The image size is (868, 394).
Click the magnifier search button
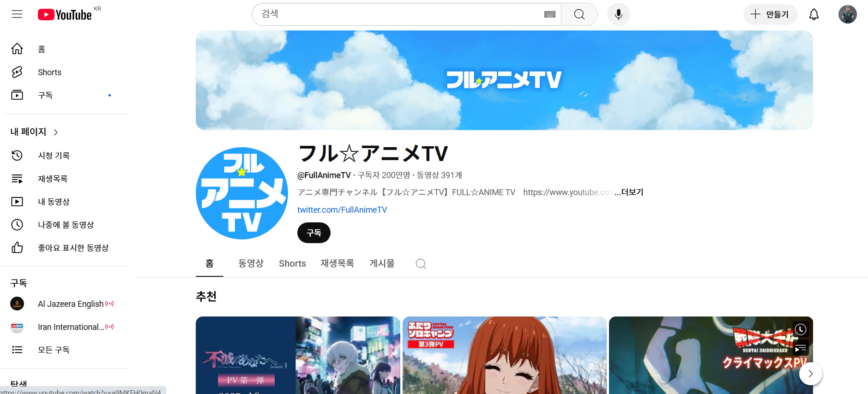click(x=579, y=14)
